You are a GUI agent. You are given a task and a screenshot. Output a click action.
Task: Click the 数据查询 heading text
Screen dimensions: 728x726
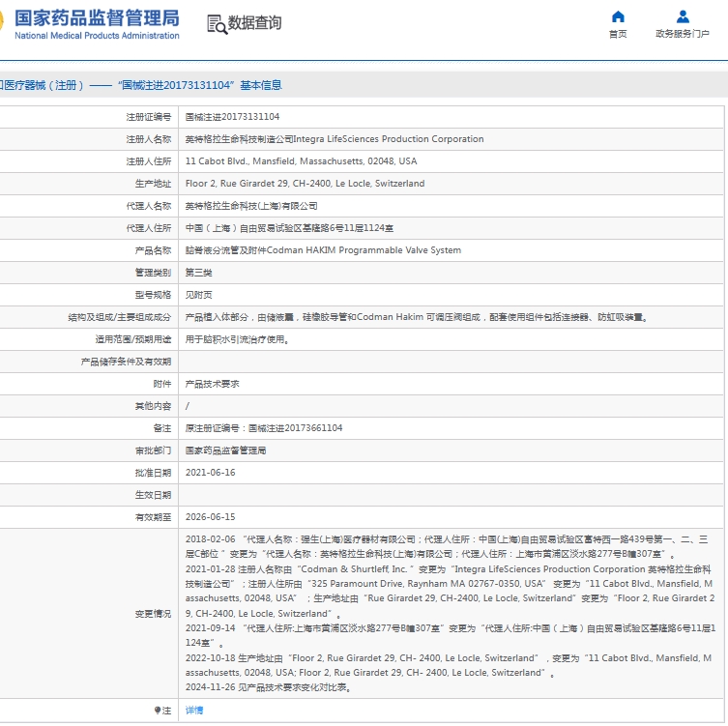(x=254, y=23)
